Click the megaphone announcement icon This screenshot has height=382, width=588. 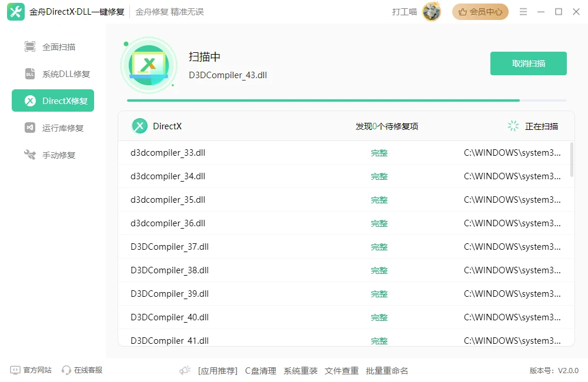coord(185,370)
